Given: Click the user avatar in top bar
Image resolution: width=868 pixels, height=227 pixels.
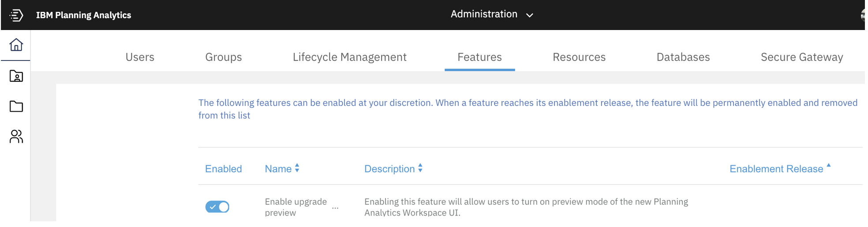Looking at the screenshot, I should (863, 15).
